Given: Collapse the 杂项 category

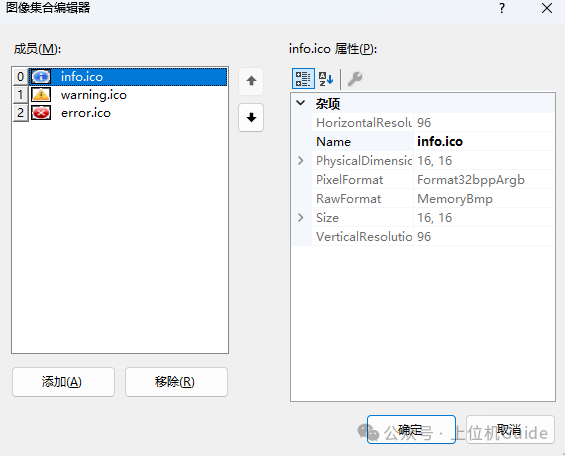Looking at the screenshot, I should click(x=301, y=103).
